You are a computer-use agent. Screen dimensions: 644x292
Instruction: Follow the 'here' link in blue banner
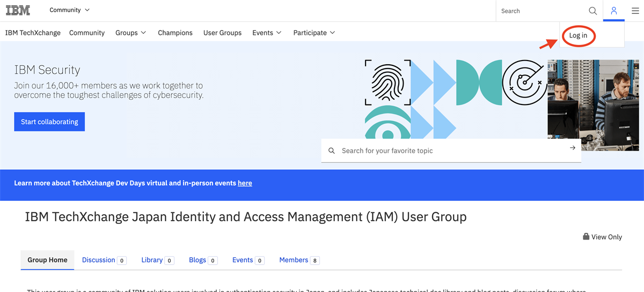(x=245, y=183)
